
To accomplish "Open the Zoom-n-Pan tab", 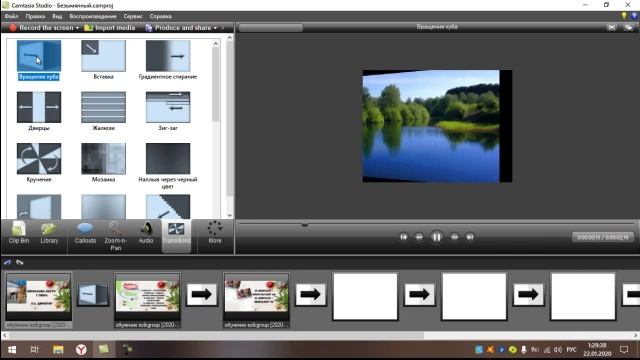I will tap(116, 236).
